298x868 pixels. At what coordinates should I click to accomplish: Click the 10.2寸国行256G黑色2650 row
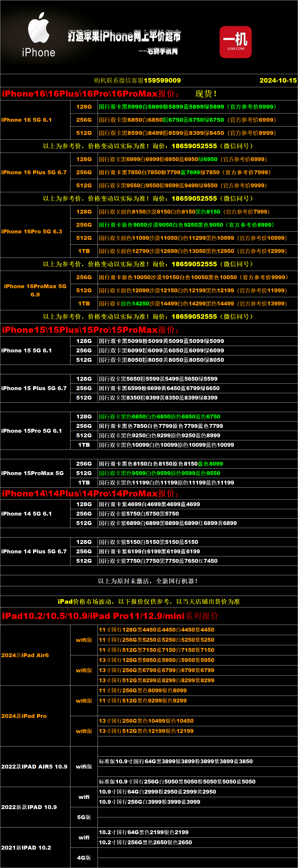[x=198, y=842]
